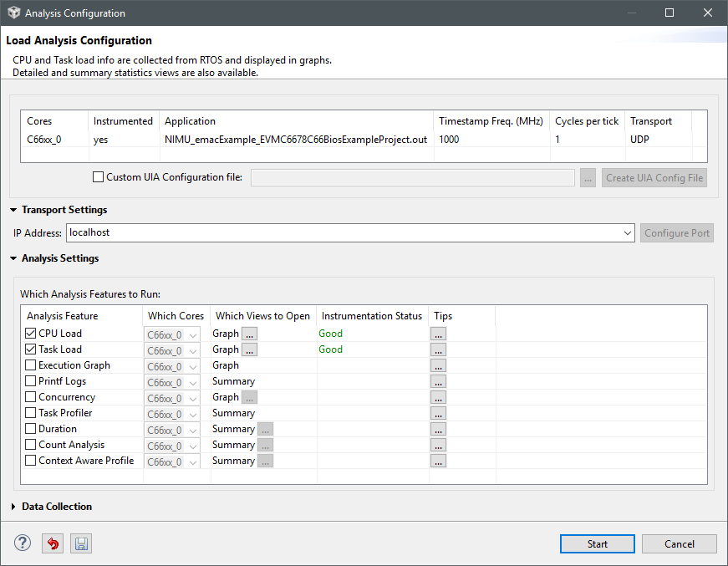Expand the Data Collection section

(x=14, y=507)
